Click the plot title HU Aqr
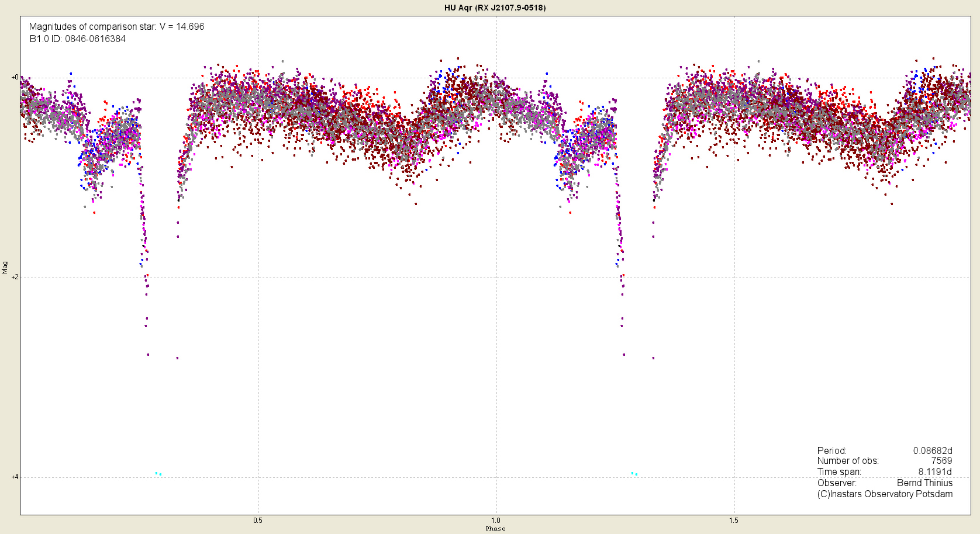This screenshot has height=534, width=980. click(495, 8)
